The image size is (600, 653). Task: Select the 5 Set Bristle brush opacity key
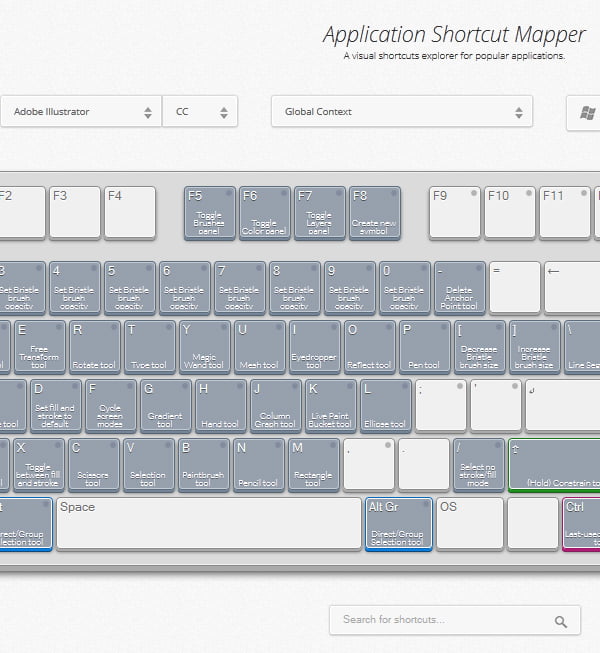click(130, 288)
